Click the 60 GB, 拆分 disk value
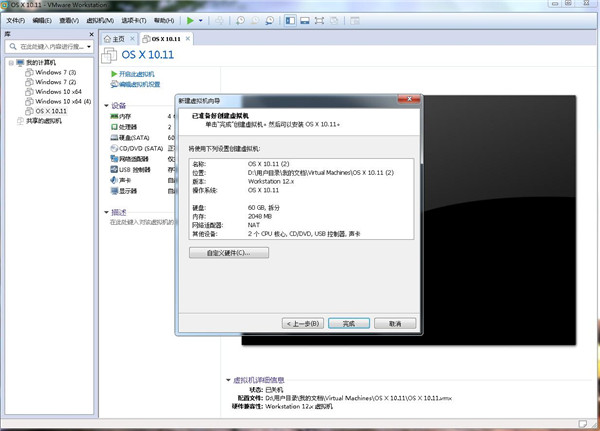600x431 pixels. [x=264, y=208]
